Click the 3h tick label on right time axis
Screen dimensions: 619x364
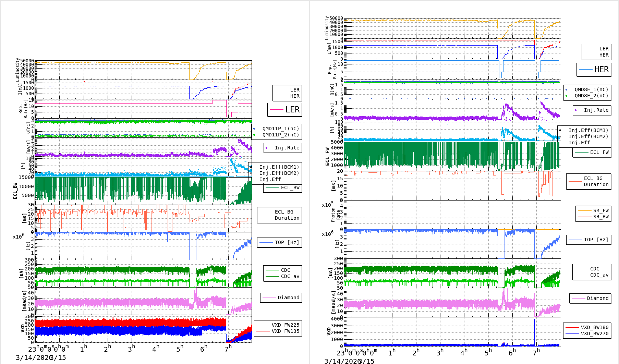point(440,352)
